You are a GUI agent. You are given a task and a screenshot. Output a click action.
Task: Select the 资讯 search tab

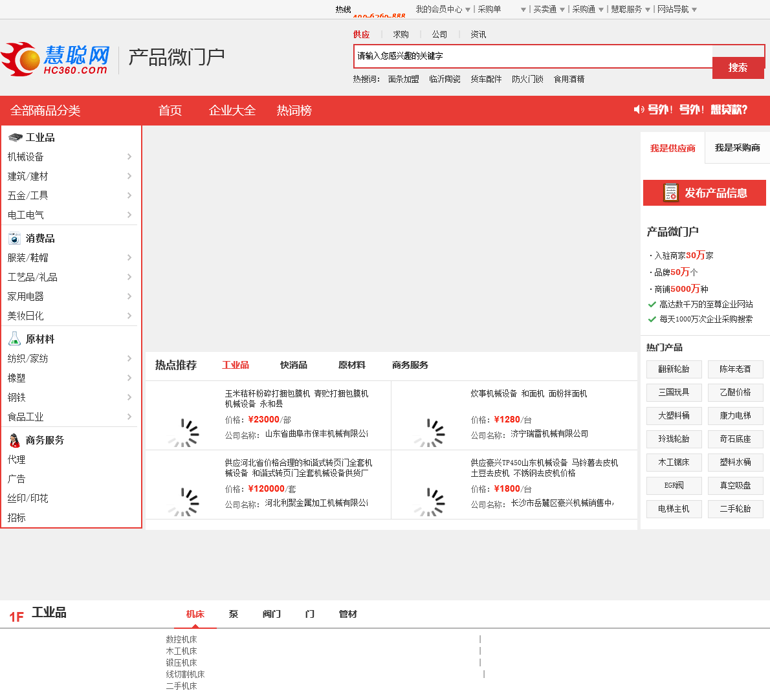(478, 34)
